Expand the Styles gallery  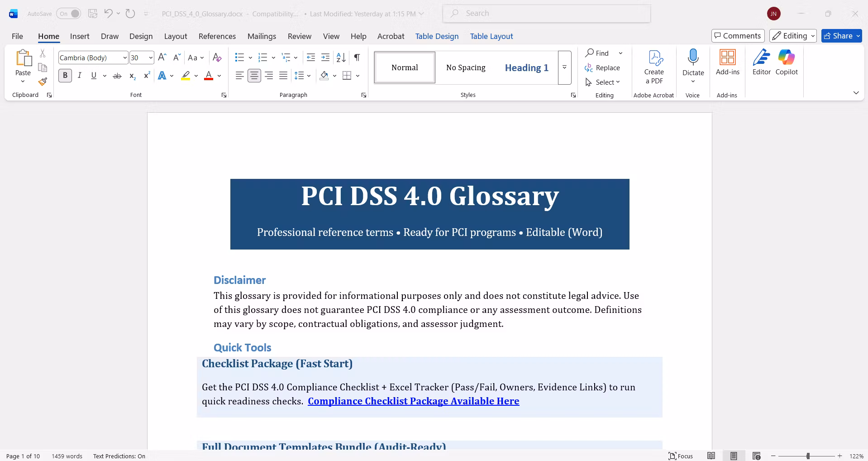click(x=564, y=67)
